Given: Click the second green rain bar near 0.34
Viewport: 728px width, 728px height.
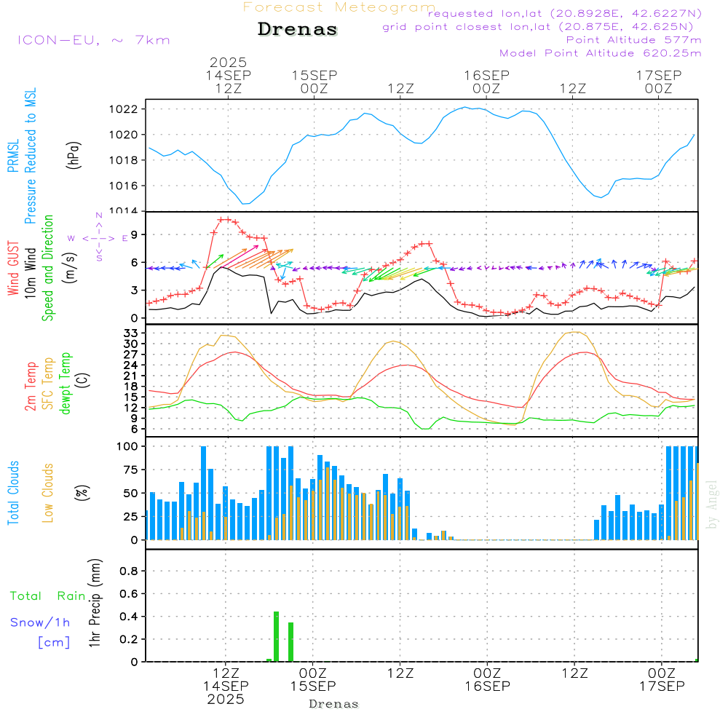Looking at the screenshot, I should (x=290, y=642).
